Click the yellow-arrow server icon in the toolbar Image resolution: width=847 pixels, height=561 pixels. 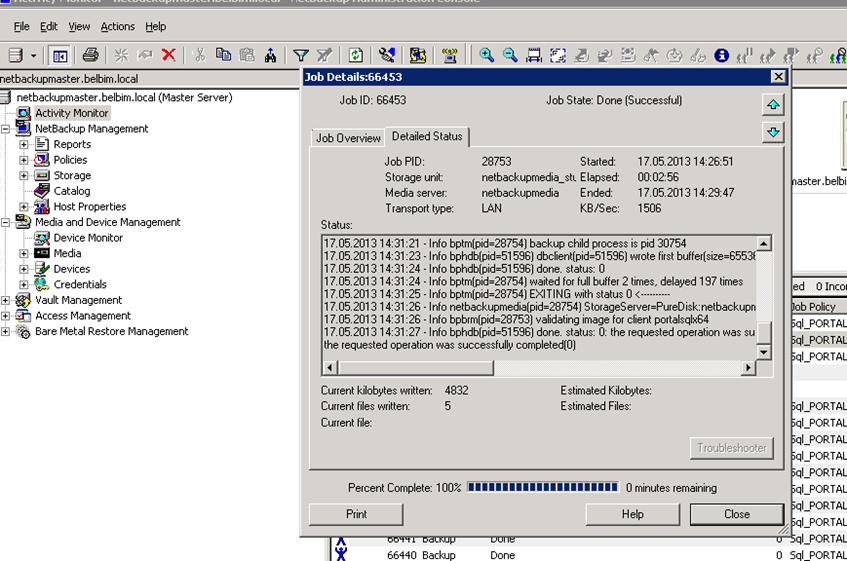point(418,55)
